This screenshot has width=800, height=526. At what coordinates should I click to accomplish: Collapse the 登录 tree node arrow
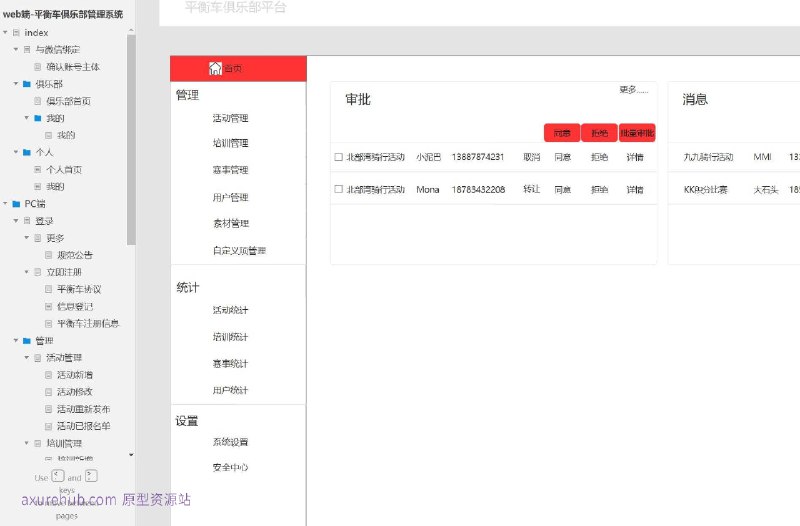16,220
